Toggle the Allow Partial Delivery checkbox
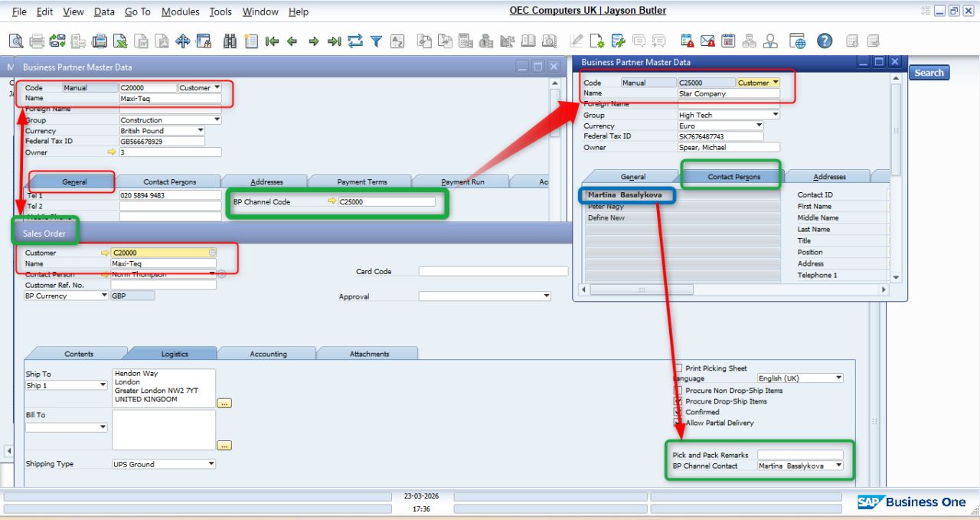The height and width of the screenshot is (520, 980). coord(678,423)
